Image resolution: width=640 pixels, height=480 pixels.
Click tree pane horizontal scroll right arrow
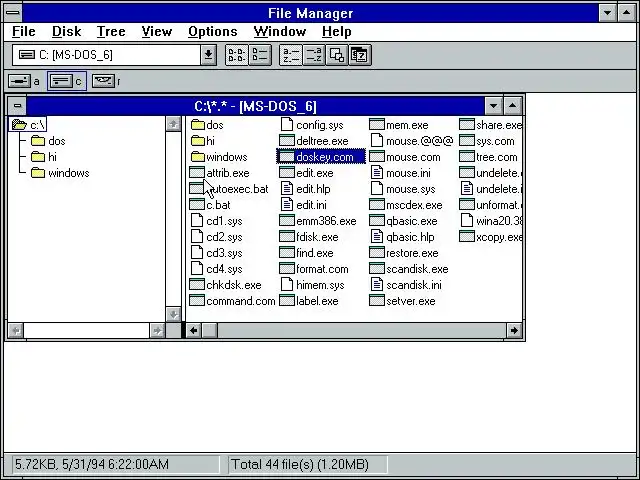pos(157,330)
